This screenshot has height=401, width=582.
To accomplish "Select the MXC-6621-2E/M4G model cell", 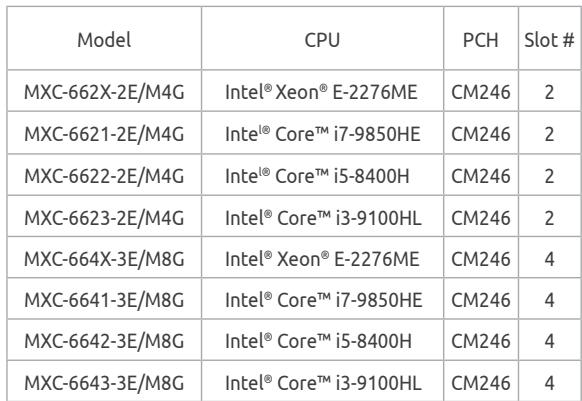I will (x=104, y=134).
